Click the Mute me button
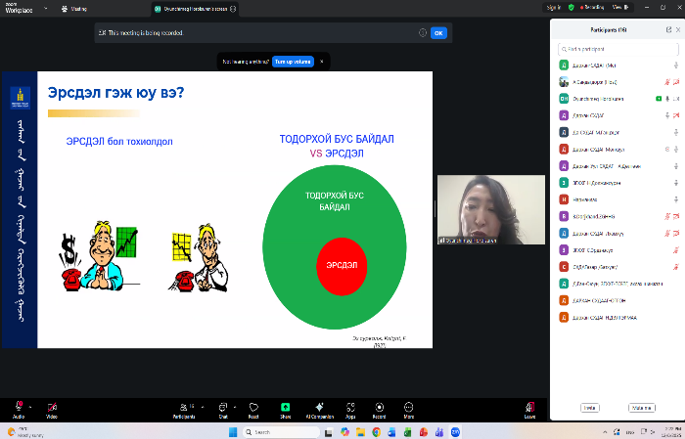This screenshot has height=439, width=685. tap(641, 407)
